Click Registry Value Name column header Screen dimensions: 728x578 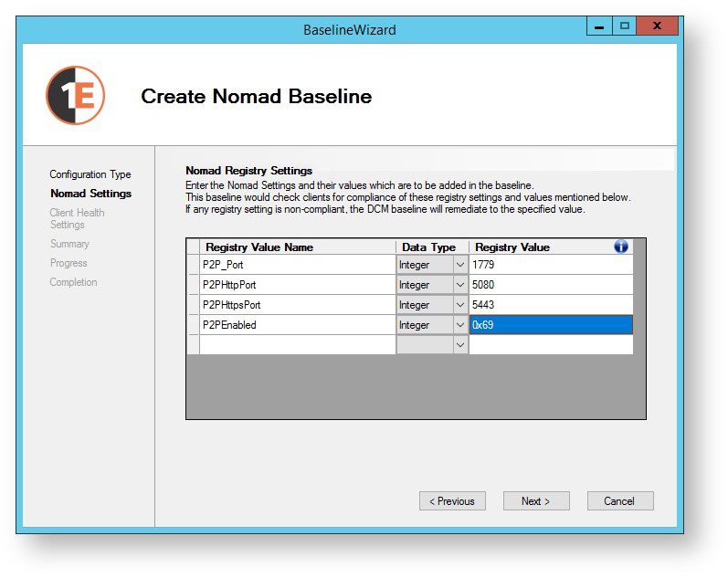tap(298, 247)
